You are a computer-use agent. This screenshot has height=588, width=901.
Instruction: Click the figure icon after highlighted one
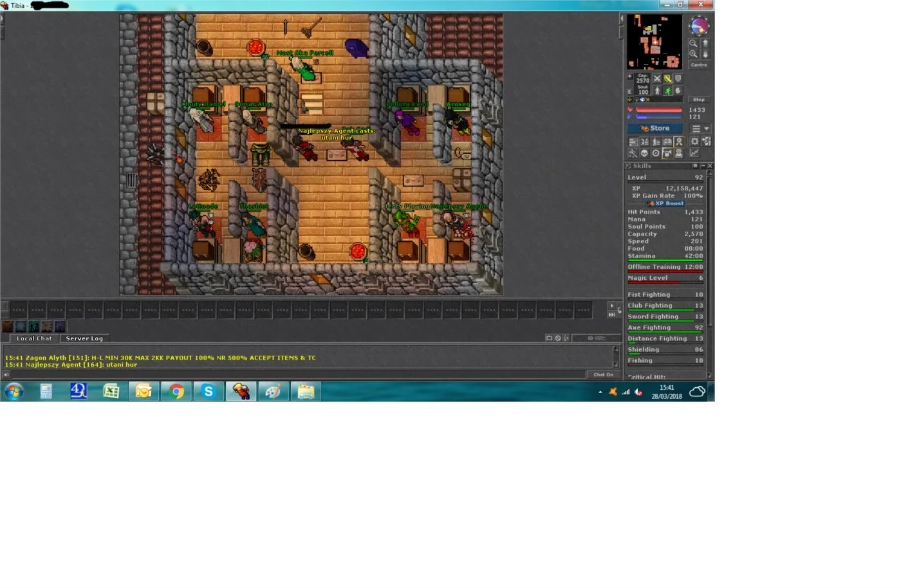click(x=679, y=153)
